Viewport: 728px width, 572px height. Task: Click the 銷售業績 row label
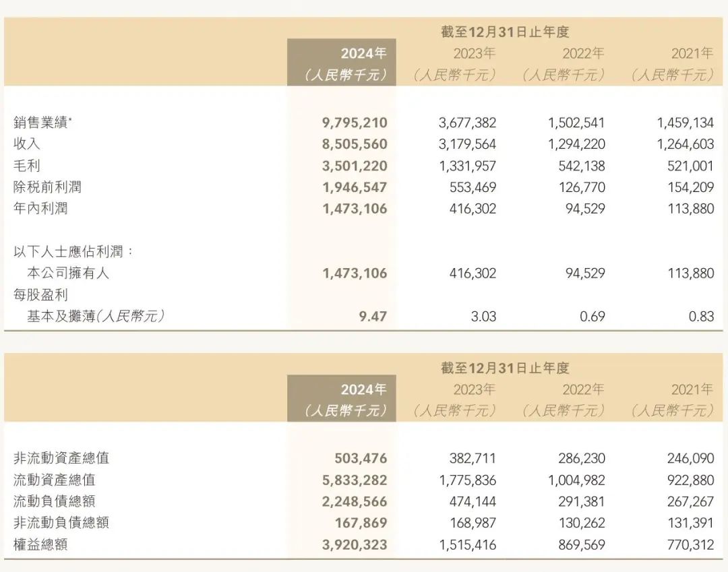[42, 123]
